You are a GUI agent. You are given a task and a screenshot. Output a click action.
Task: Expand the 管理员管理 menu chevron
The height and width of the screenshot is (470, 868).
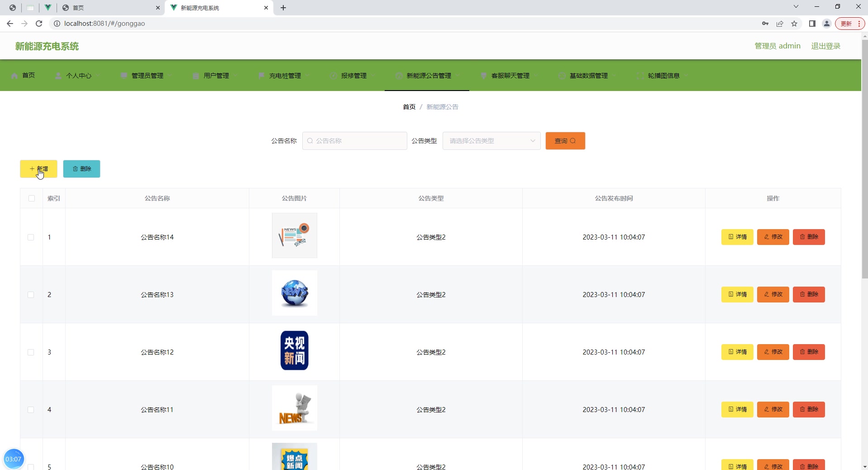tap(170, 76)
